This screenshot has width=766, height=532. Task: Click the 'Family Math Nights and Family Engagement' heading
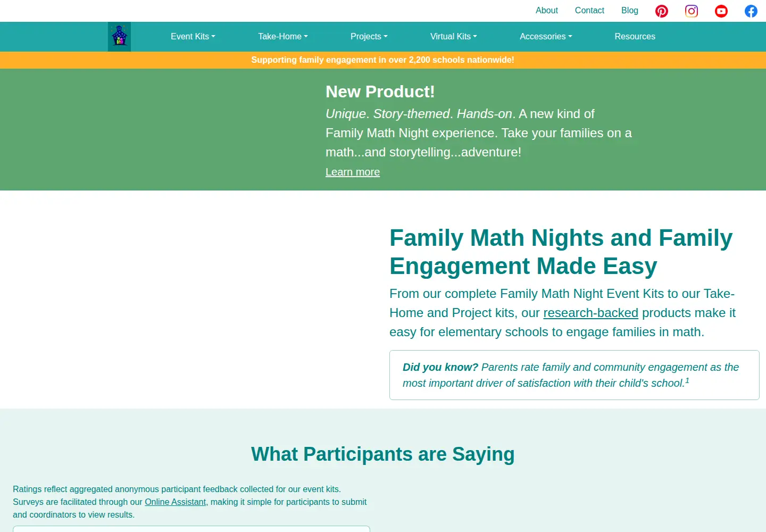pyautogui.click(x=561, y=252)
